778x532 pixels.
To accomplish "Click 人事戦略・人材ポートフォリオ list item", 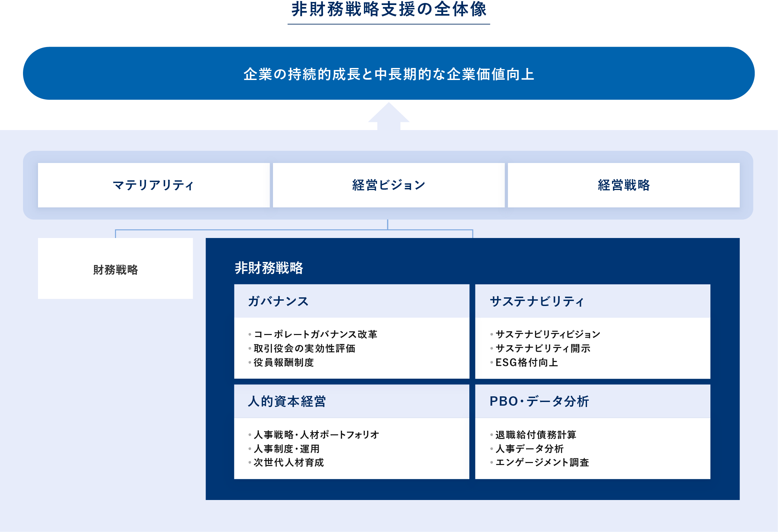I will 316,435.
